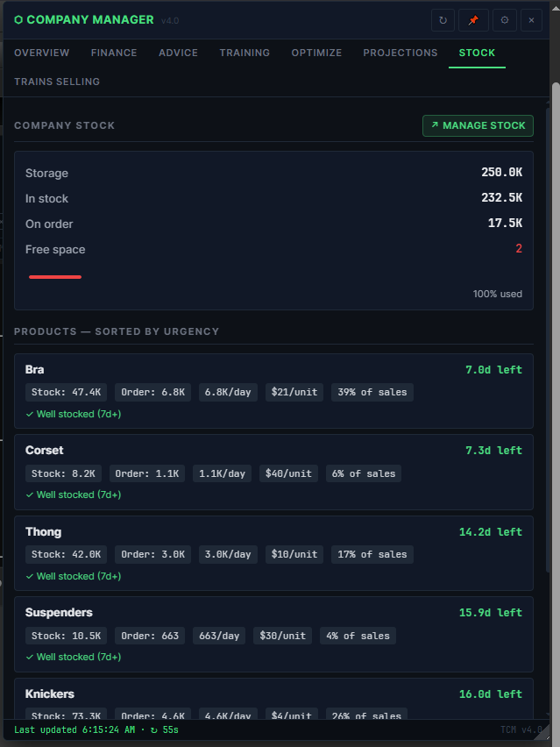Click the Suspenders 15.9d left label
Image resolution: width=560 pixels, height=747 pixels.
pos(491,613)
